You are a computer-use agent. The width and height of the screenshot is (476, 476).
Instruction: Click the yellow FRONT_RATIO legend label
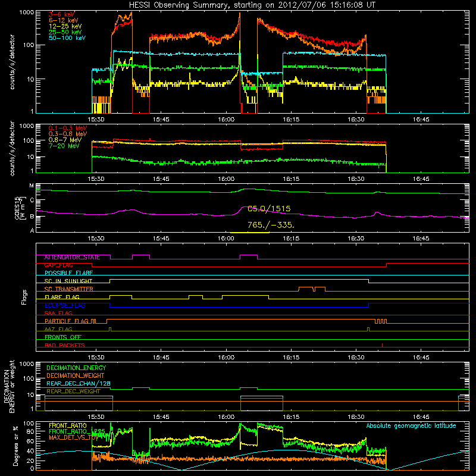point(68,425)
